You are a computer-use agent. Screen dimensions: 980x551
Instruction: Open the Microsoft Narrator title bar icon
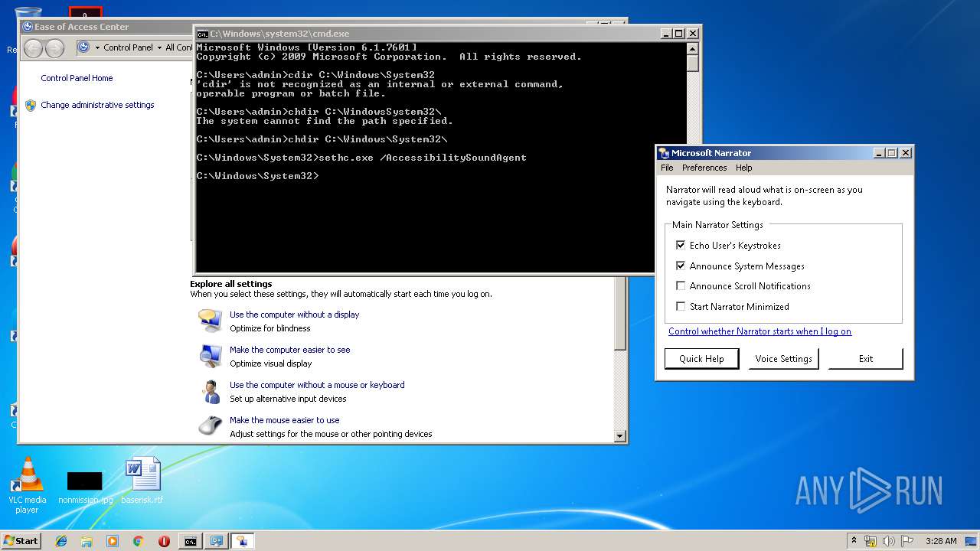(663, 153)
